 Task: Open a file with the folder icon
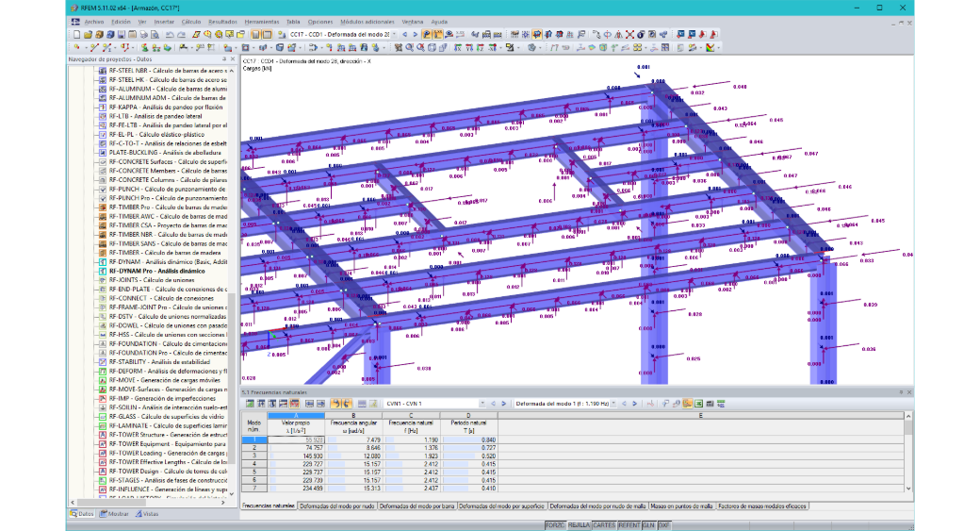(89, 34)
